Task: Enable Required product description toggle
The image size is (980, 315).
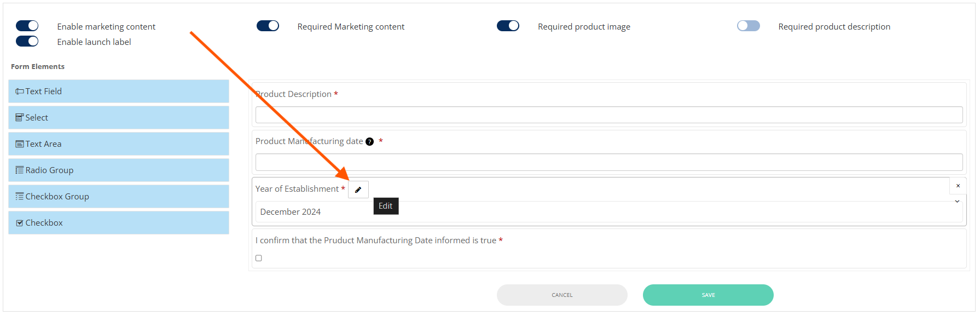Action: click(748, 26)
